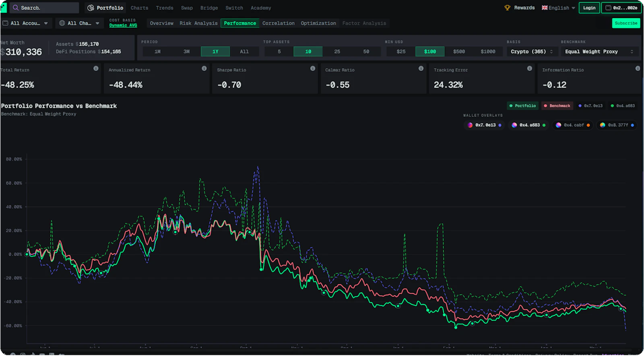
Task: Set top assets to 50
Action: tap(366, 51)
